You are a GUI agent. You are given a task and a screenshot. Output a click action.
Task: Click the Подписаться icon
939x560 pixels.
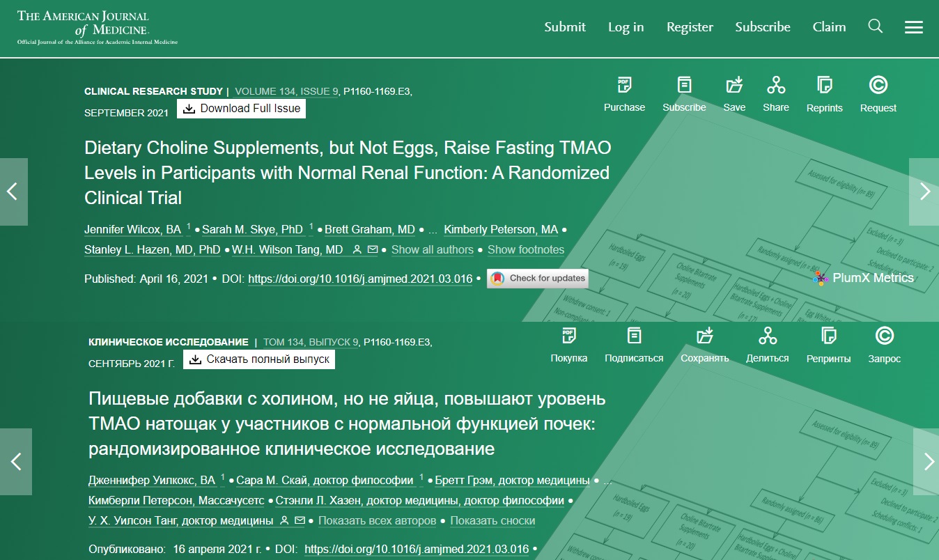coord(634,336)
